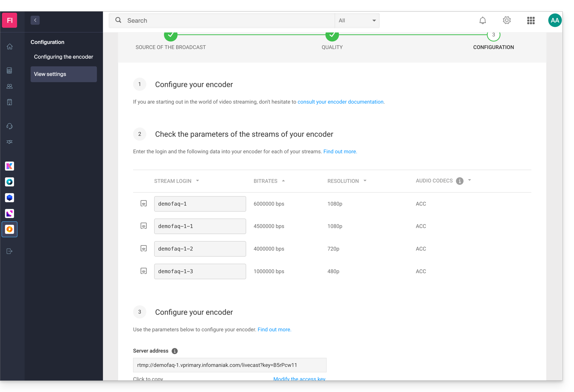Click the stream icon beside demofaq-1-2
This screenshot has width=574, height=392.
pyautogui.click(x=144, y=249)
